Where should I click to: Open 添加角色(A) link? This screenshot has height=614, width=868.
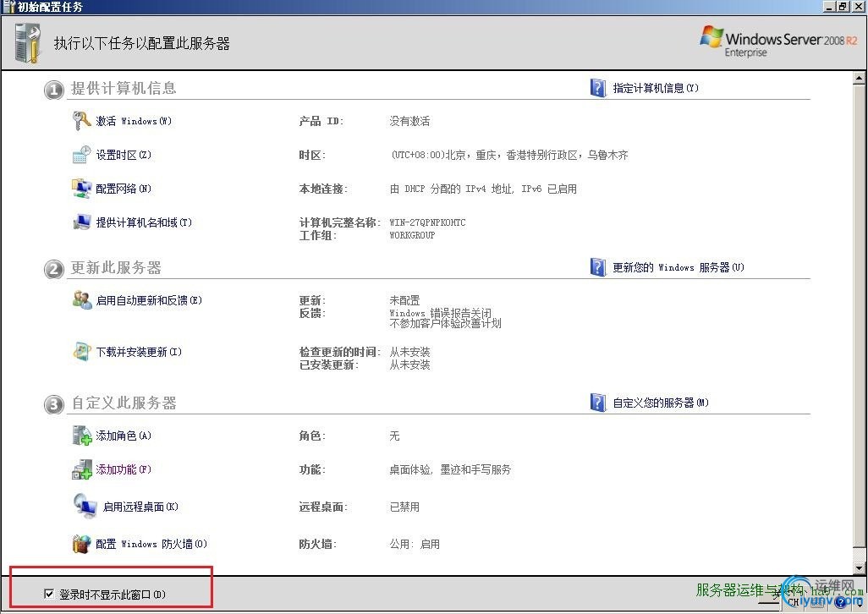click(x=124, y=436)
